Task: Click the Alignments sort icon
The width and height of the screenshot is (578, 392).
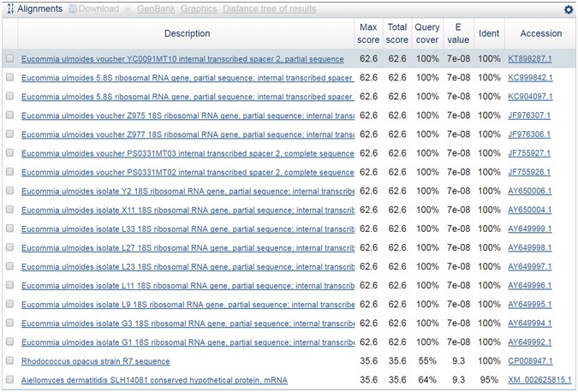Action: 10,9
